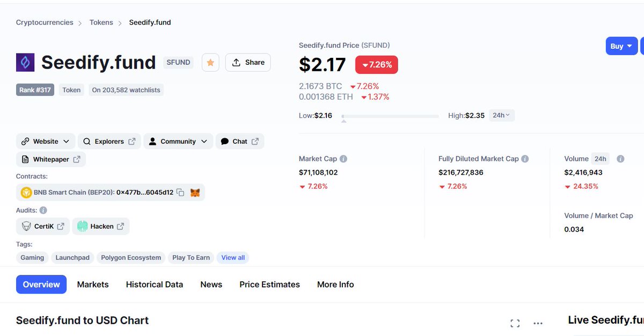Navigate to Tokens breadcrumb

click(101, 23)
